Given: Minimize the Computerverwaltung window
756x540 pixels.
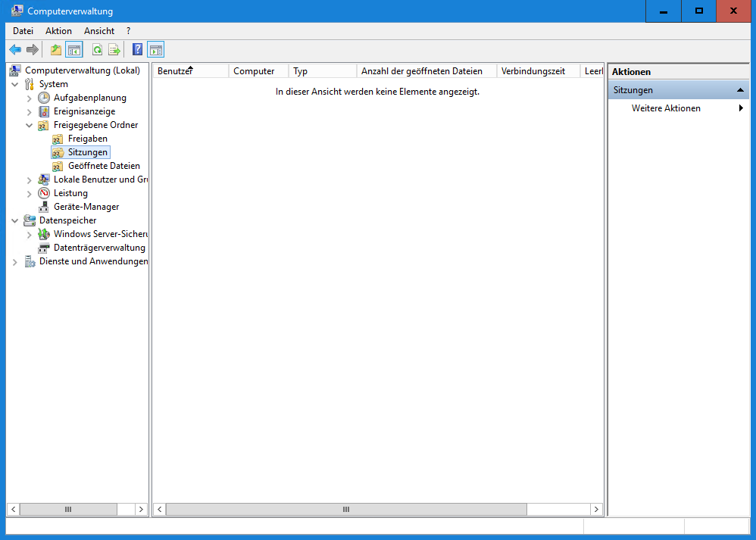Looking at the screenshot, I should tap(664, 11).
